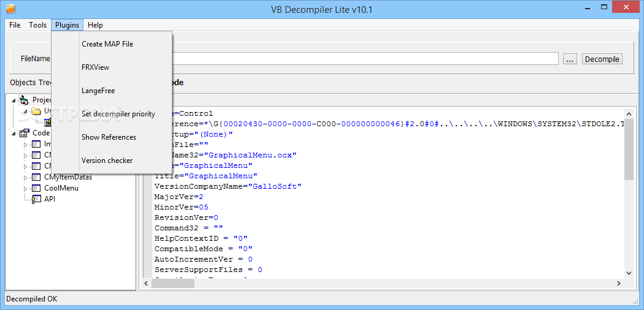Click the API module icon
Image resolution: width=644 pixels, height=310 pixels.
click(37, 199)
